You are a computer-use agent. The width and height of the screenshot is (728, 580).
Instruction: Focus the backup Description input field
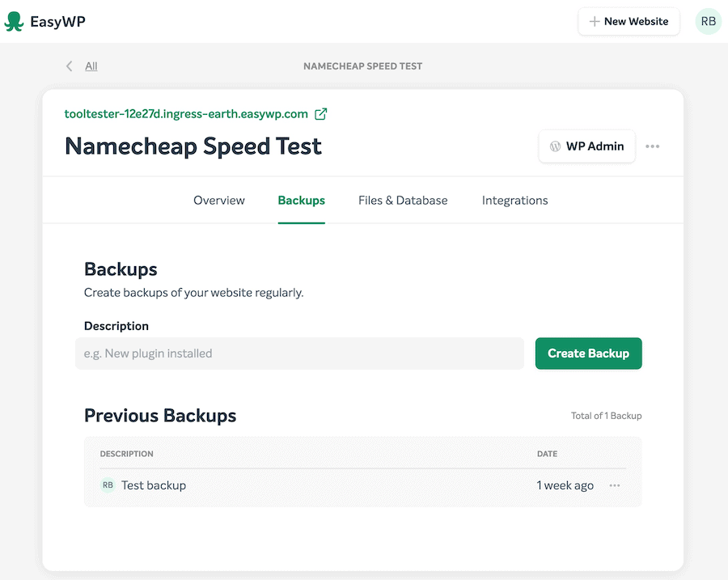point(299,354)
